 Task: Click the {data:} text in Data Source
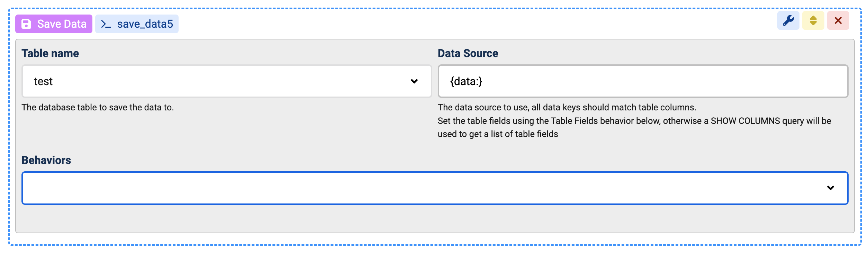(x=466, y=81)
